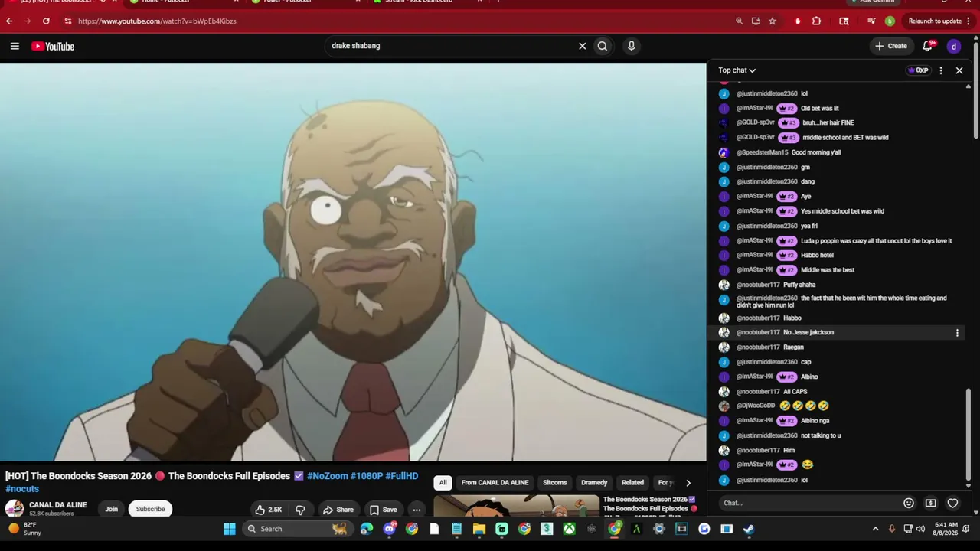Open File Explorer from the taskbar

(x=479, y=529)
